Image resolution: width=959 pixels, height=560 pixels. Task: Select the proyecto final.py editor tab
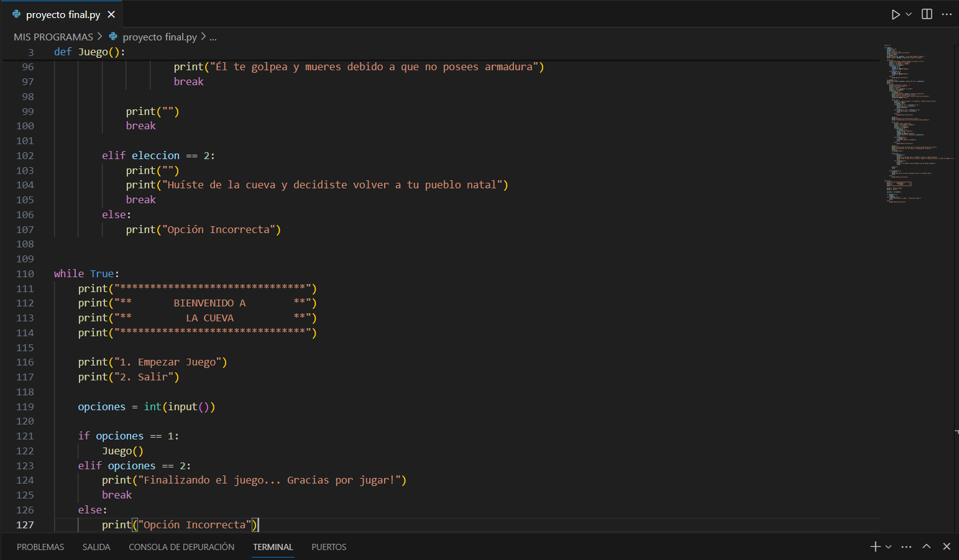[63, 14]
